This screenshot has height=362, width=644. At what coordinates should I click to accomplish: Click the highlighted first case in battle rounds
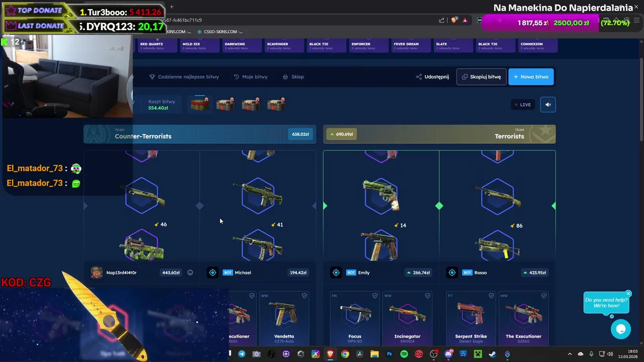point(200,105)
